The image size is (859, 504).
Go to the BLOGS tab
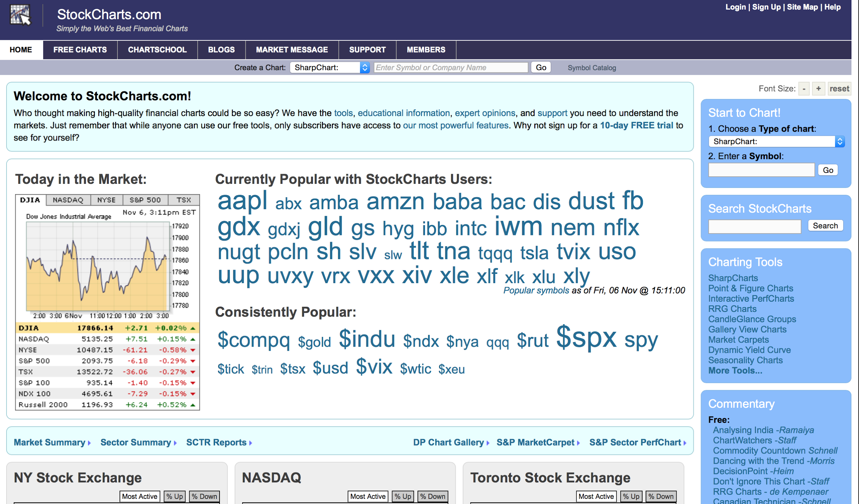pyautogui.click(x=221, y=50)
